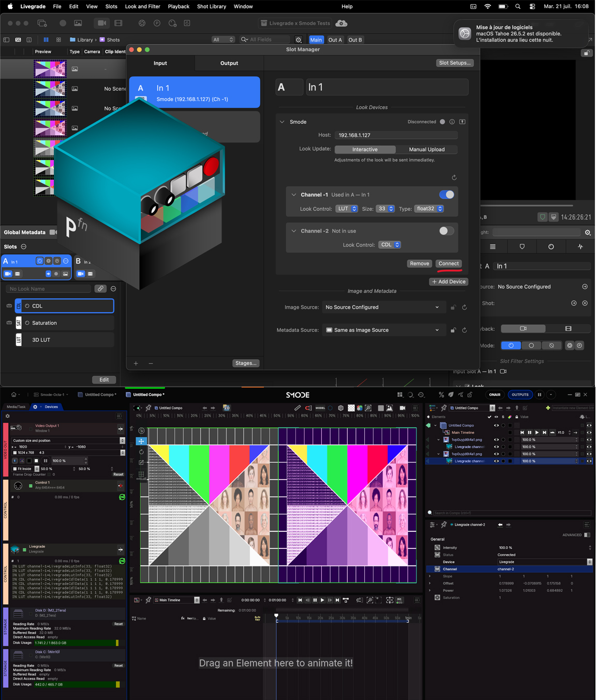Expand the Offset parameter row
This screenshot has height=700, width=596.
pyautogui.click(x=430, y=584)
